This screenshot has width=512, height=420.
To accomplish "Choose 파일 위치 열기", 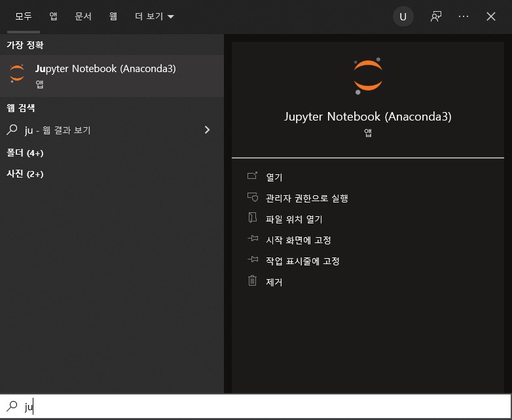I will 294,219.
